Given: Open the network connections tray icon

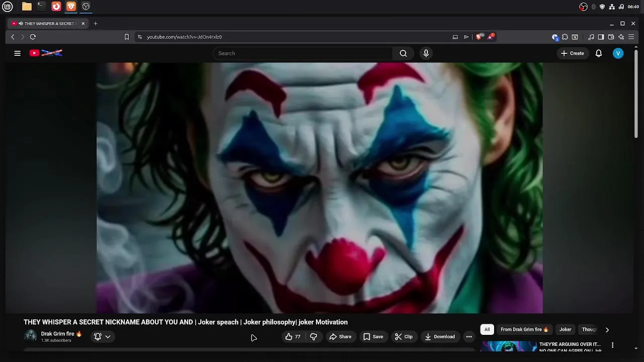Looking at the screenshot, I should (x=612, y=7).
